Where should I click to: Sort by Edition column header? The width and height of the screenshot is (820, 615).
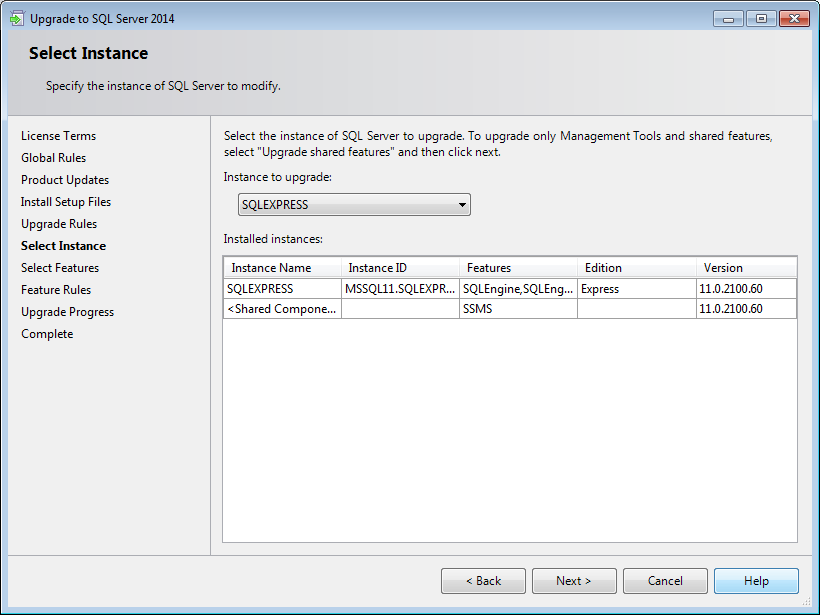pos(637,268)
